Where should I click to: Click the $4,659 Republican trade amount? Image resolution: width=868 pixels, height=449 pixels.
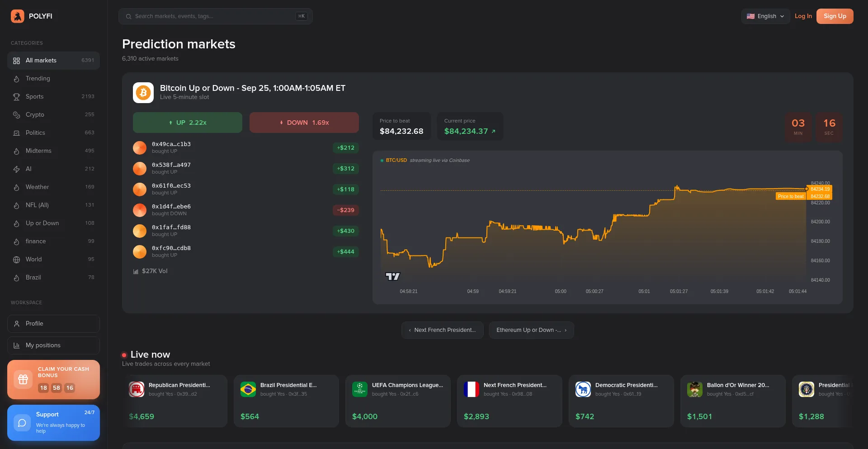click(142, 416)
